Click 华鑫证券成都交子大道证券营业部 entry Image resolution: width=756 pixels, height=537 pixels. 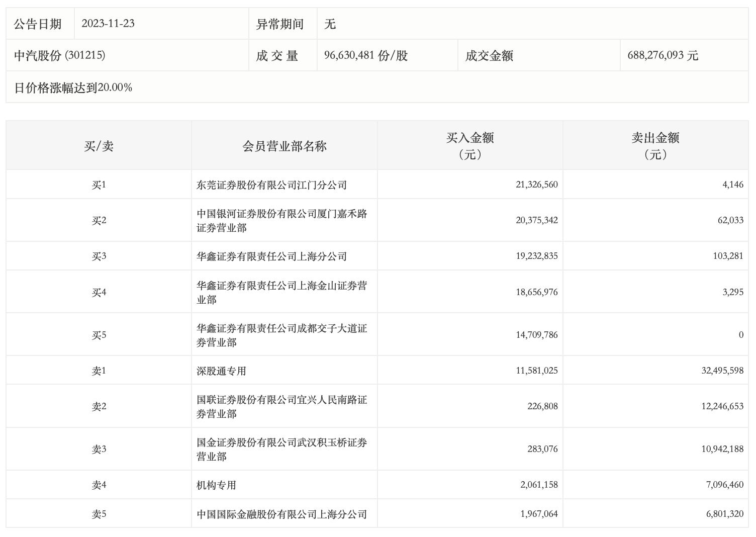click(281, 335)
